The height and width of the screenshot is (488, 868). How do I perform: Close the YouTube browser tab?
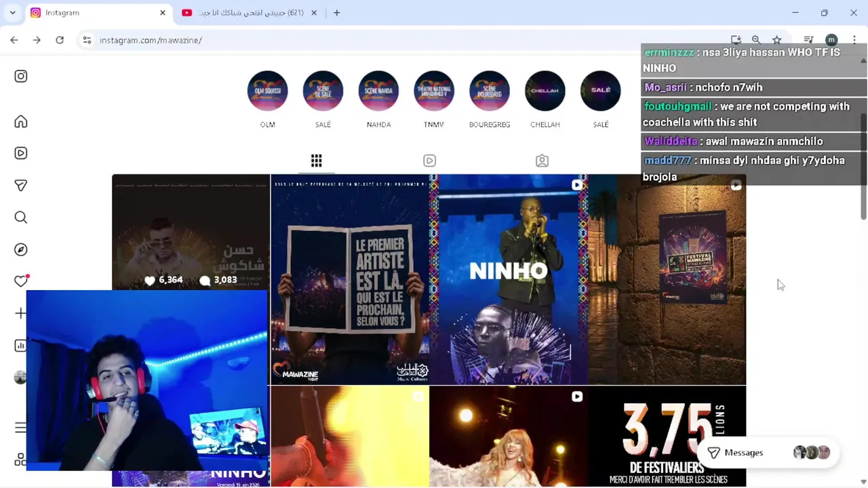tap(314, 13)
